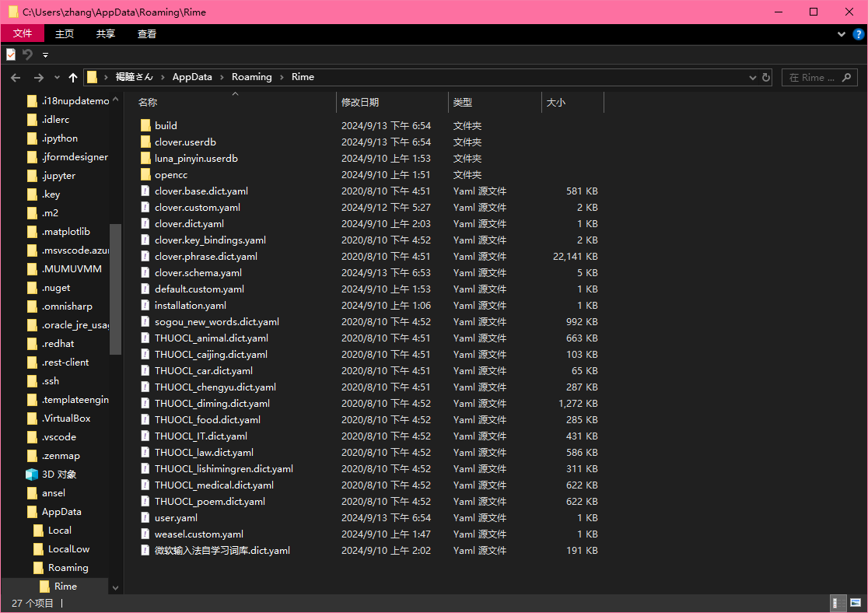This screenshot has height=613, width=868.
Task: Navigate back with the Back arrow
Action: pos(16,77)
